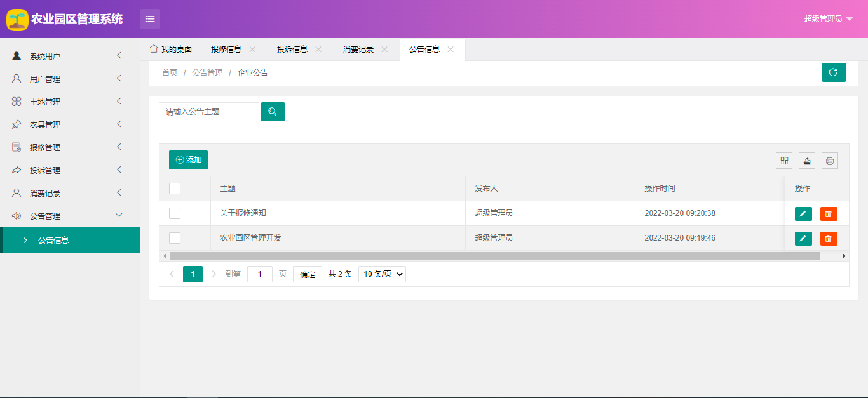Expand the 消费记录 sidebar menu
Screen dimensions: 868x398
[x=119, y=193]
